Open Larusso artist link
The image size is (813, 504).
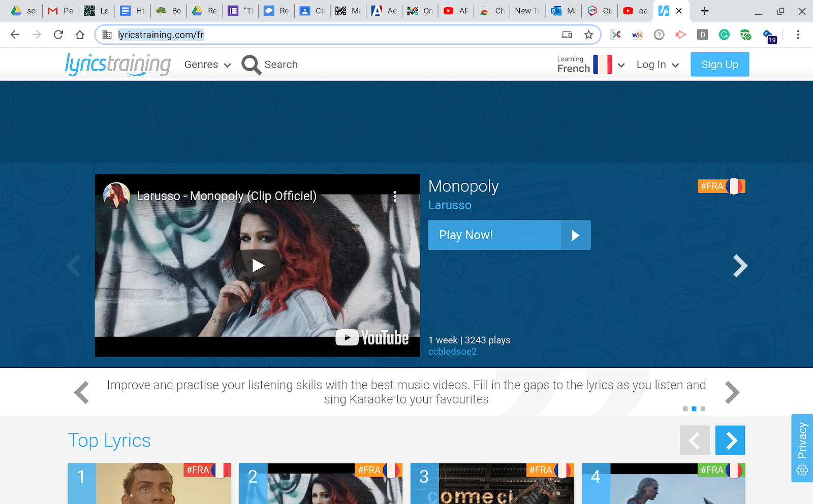450,205
